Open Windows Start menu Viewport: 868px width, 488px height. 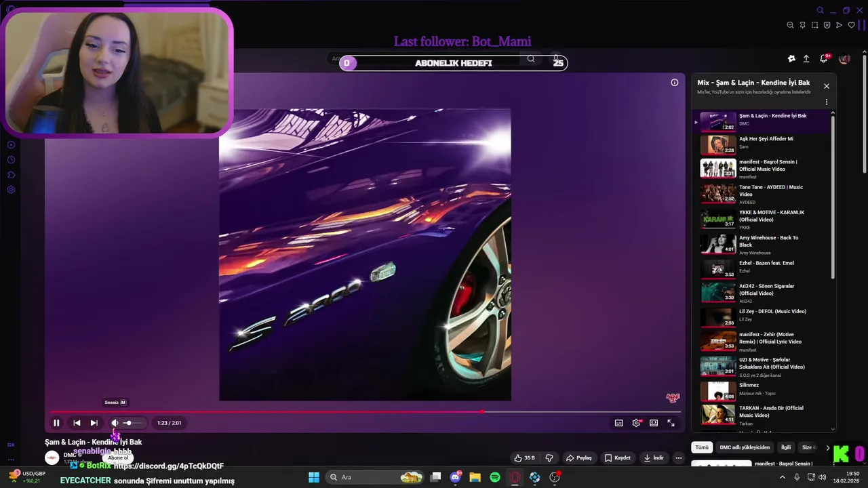[x=314, y=477]
